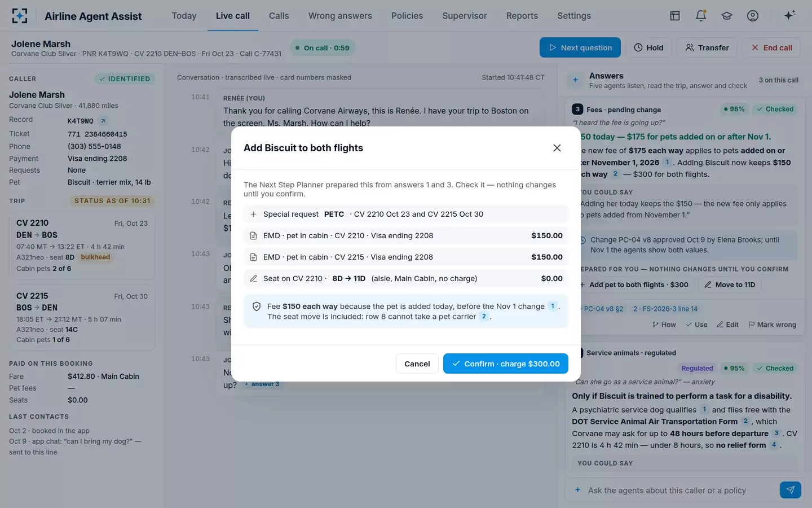
Task: Open record K4T9WQ external link icon
Action: pyautogui.click(x=103, y=121)
